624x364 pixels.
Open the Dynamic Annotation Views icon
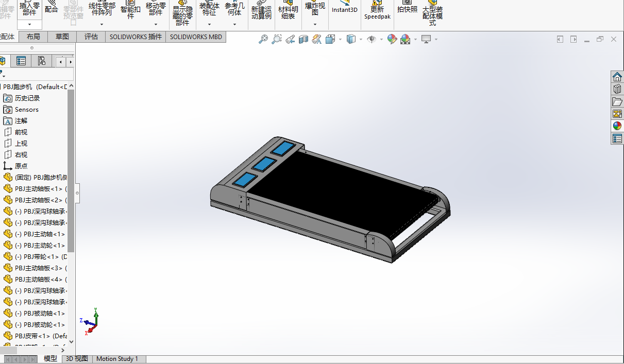click(317, 39)
